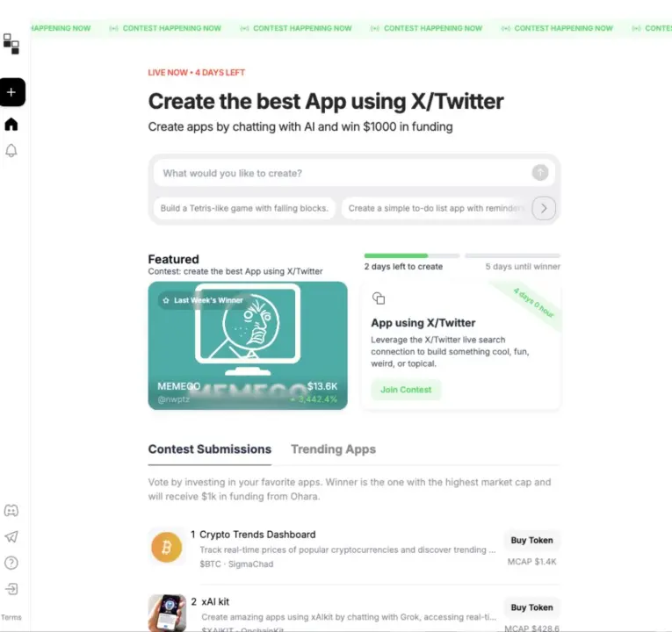Open the Terms link in sidebar
The height and width of the screenshot is (632, 672).
coord(11,617)
